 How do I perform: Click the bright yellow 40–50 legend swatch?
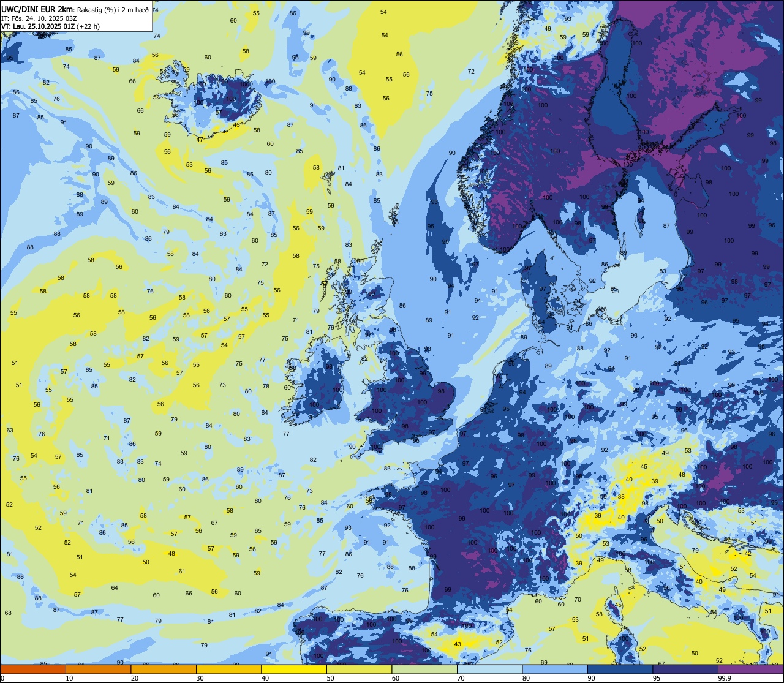(294, 669)
